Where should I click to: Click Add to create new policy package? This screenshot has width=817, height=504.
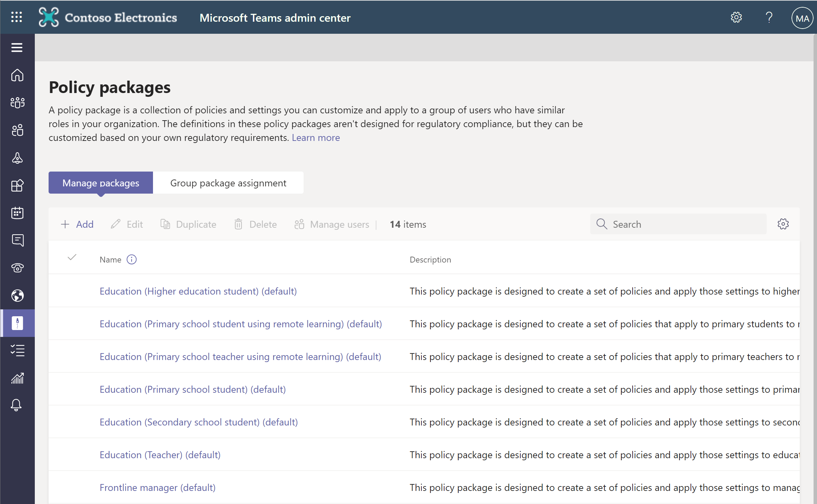coord(78,224)
